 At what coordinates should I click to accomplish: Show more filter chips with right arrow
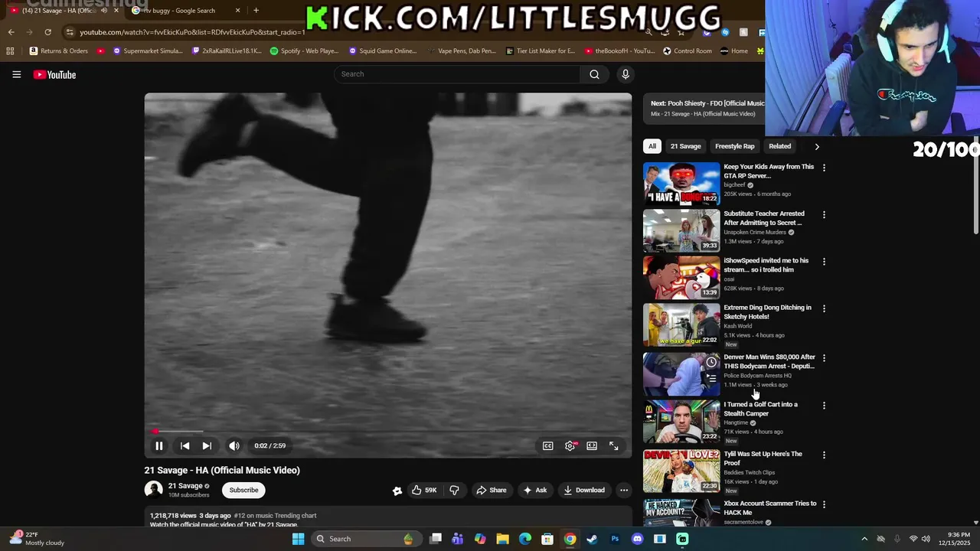[x=816, y=146]
